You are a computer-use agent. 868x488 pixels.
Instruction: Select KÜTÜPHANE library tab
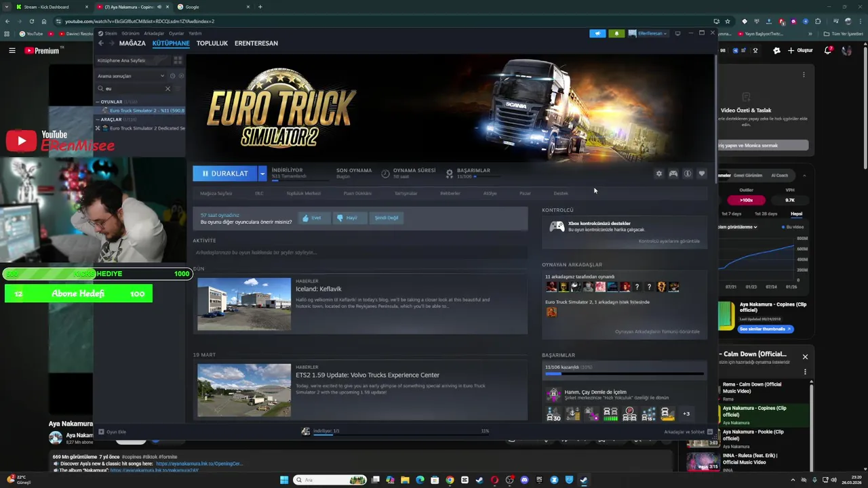(x=171, y=43)
